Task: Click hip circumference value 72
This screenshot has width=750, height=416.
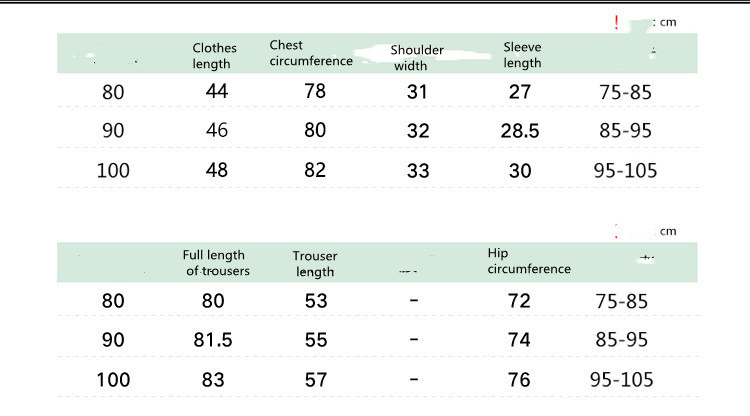Action: (517, 300)
